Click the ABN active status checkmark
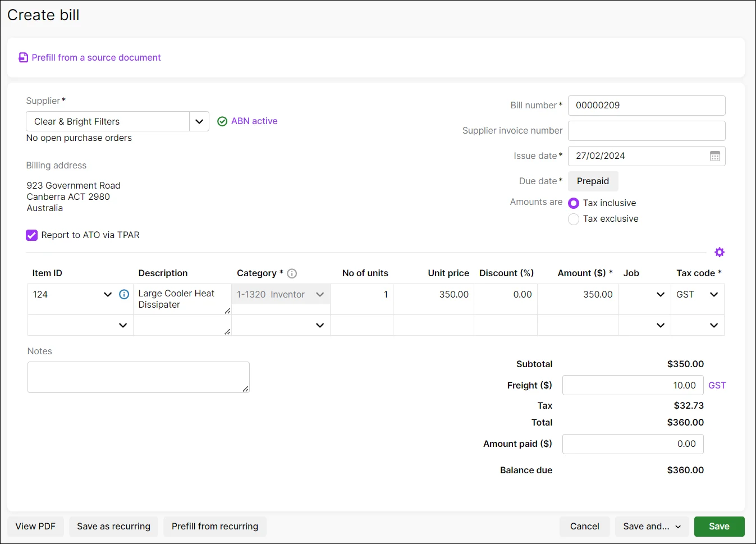 [x=222, y=121]
